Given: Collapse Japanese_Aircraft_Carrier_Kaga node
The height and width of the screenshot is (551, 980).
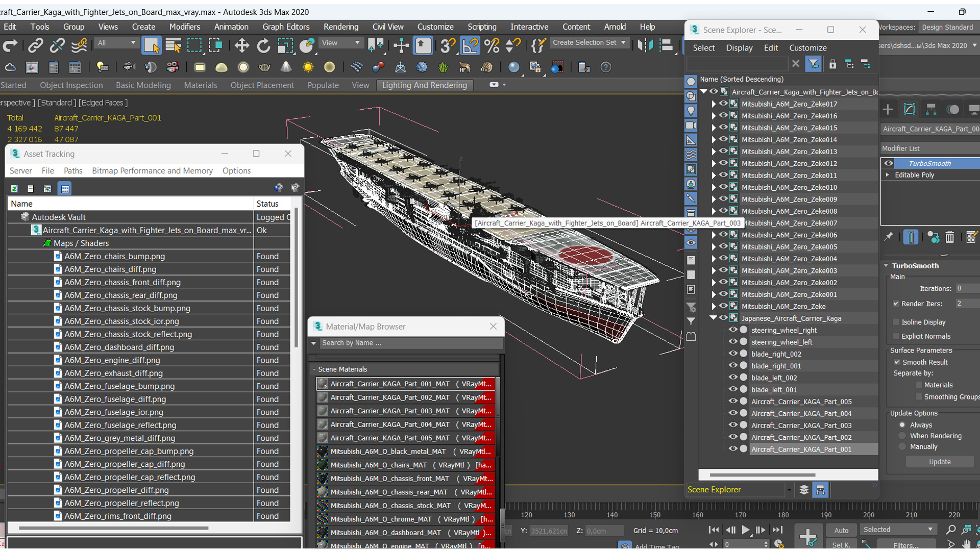Looking at the screenshot, I should pos(714,318).
